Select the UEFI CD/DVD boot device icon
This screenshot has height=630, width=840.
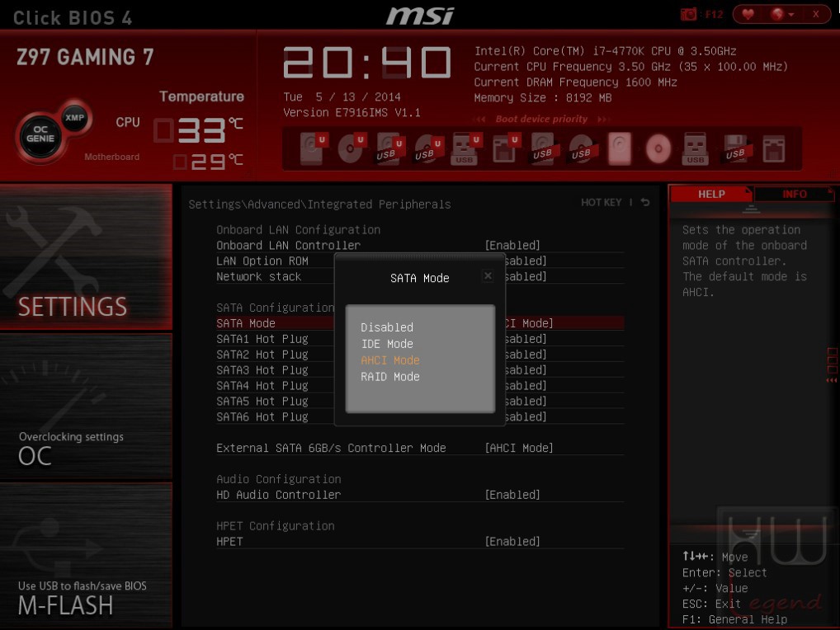pos(352,148)
